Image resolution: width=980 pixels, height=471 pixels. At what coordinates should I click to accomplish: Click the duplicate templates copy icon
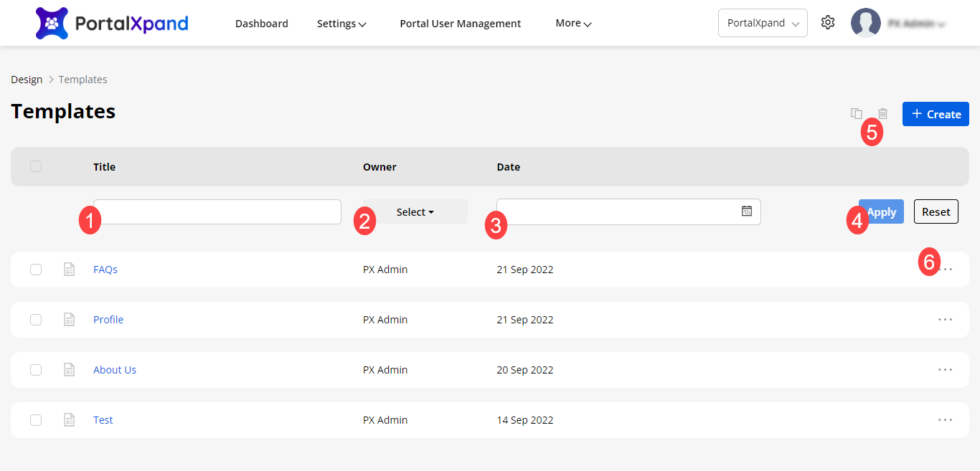coord(857,113)
